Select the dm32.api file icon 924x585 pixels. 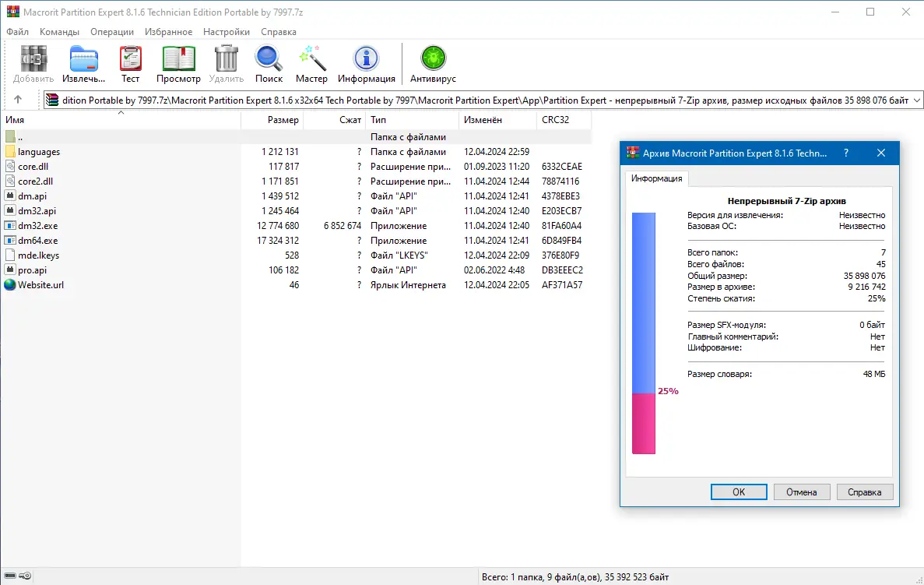[10, 210]
